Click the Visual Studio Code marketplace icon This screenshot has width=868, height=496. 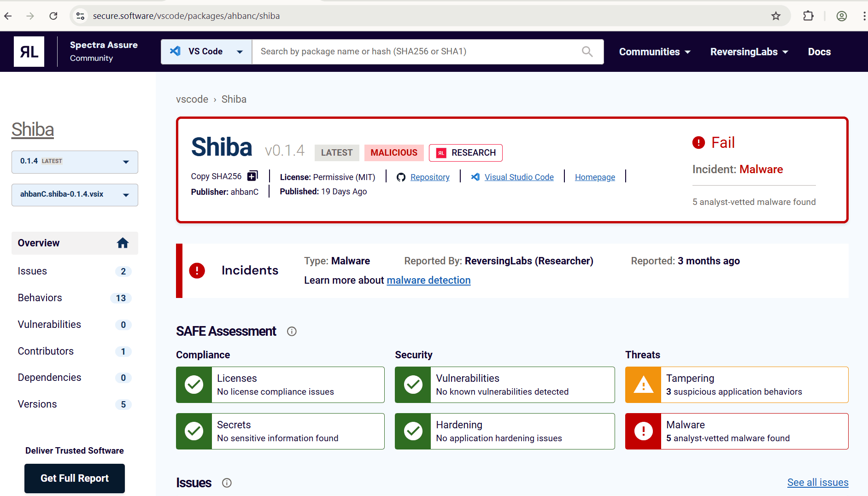pyautogui.click(x=475, y=177)
